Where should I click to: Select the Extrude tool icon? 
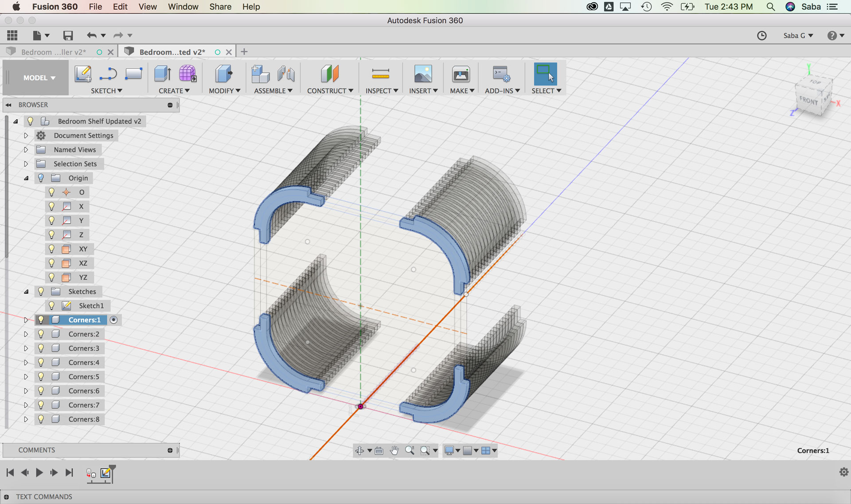coord(162,74)
